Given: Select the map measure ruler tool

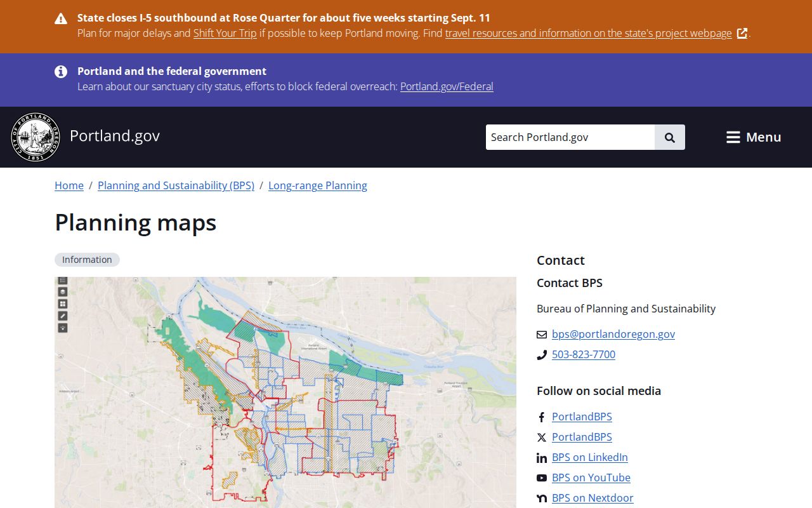Looking at the screenshot, I should (x=63, y=316).
